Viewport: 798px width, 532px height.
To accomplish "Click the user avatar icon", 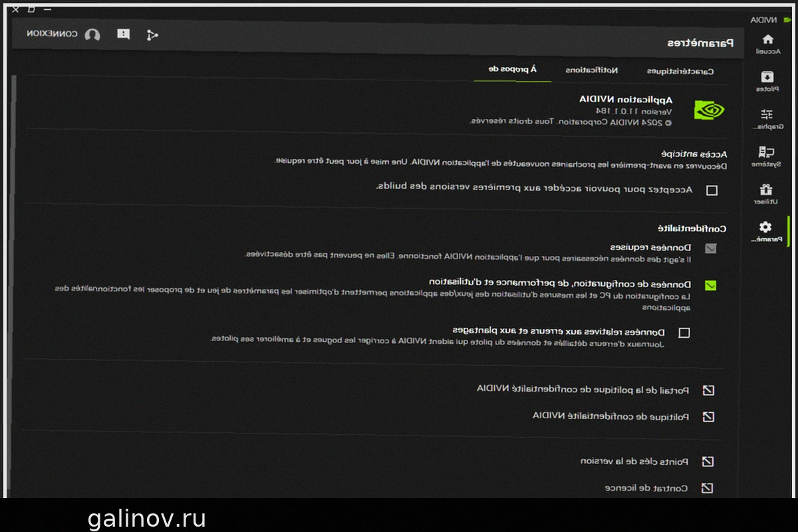I will 92,35.
